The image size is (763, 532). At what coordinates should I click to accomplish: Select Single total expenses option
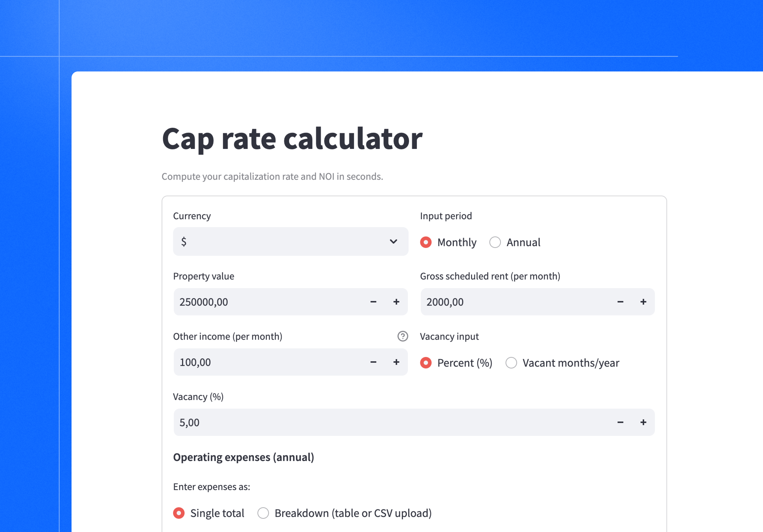pos(179,513)
